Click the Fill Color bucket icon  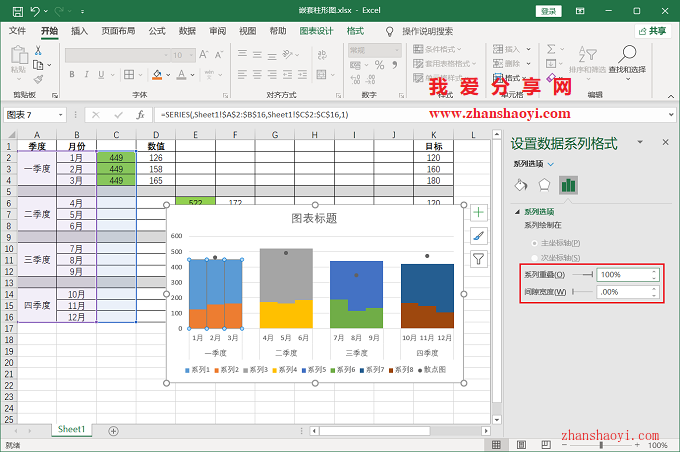[x=157, y=75]
